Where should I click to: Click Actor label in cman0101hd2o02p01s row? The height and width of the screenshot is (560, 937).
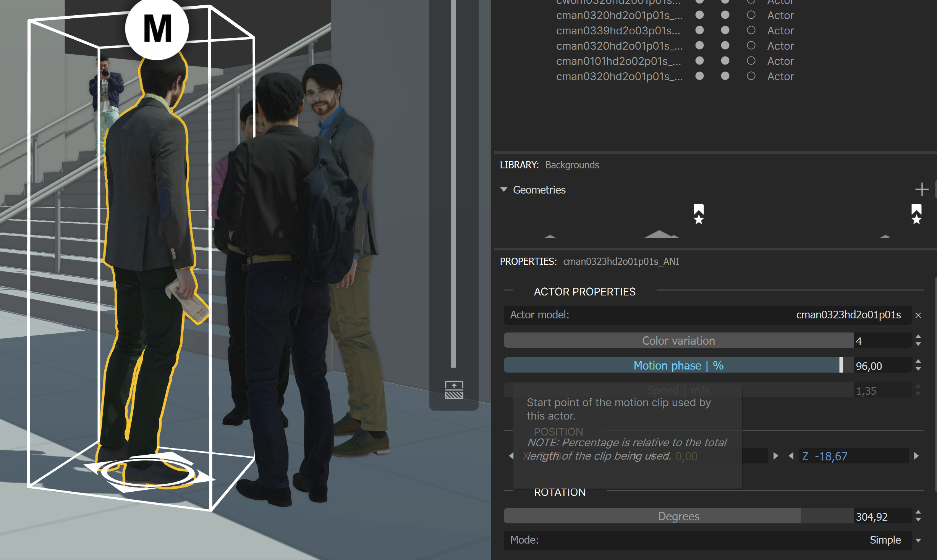pyautogui.click(x=780, y=61)
